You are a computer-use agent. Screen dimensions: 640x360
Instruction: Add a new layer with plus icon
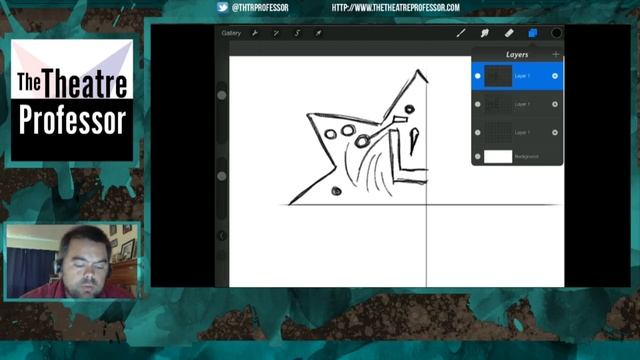[556, 54]
